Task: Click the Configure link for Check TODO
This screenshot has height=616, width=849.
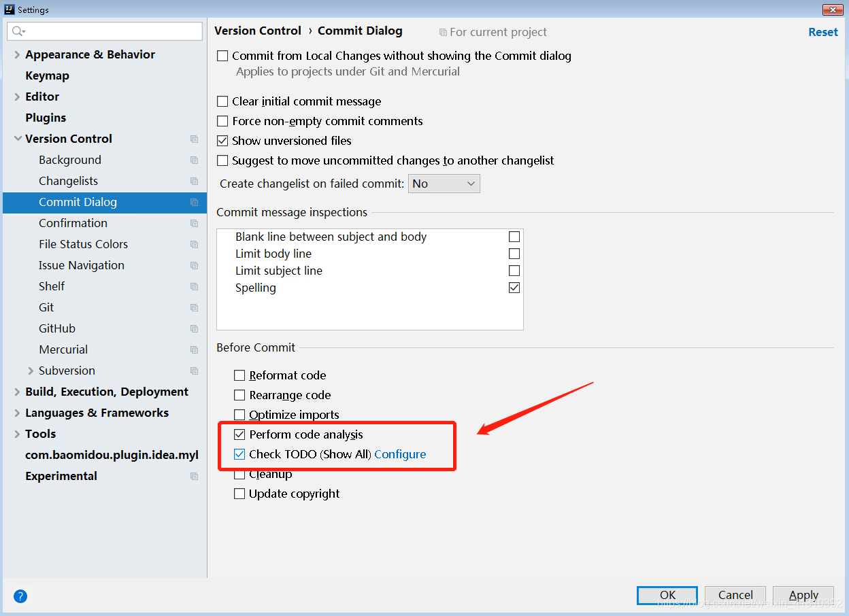Action: click(x=400, y=454)
